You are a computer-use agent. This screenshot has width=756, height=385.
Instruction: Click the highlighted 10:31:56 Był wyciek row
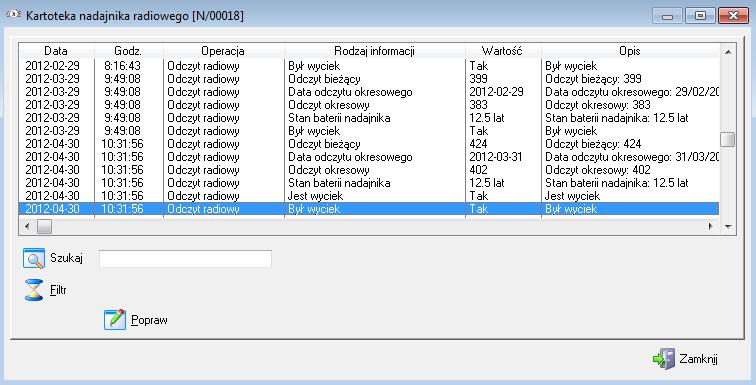369,209
